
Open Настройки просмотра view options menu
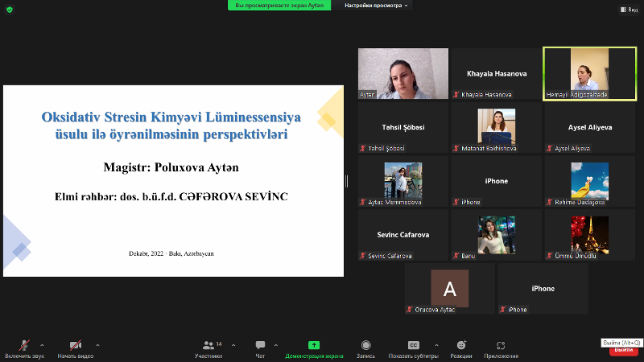[377, 5]
